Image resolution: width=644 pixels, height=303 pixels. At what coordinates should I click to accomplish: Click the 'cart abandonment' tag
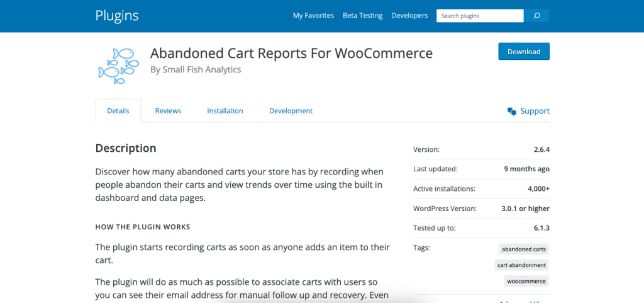(521, 265)
